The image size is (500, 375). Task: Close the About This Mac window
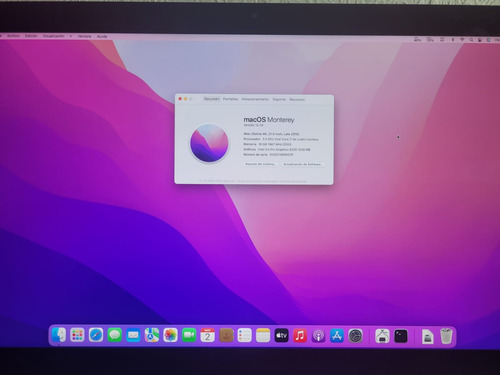[x=180, y=99]
